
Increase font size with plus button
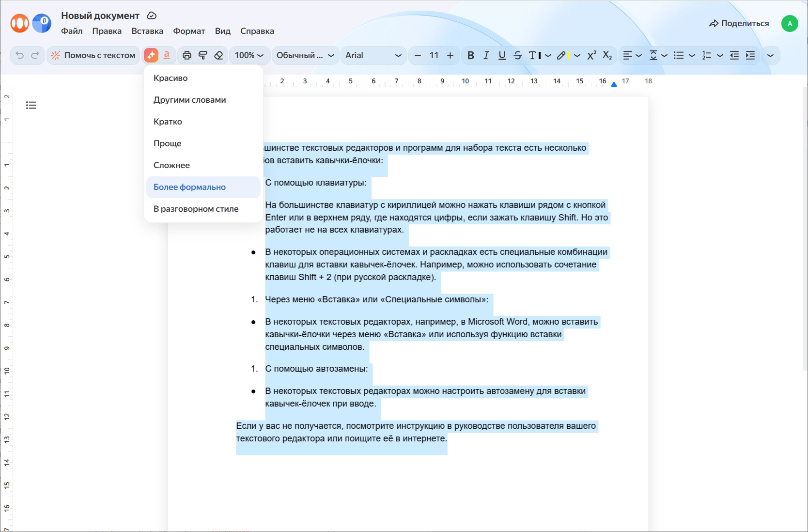tap(450, 55)
